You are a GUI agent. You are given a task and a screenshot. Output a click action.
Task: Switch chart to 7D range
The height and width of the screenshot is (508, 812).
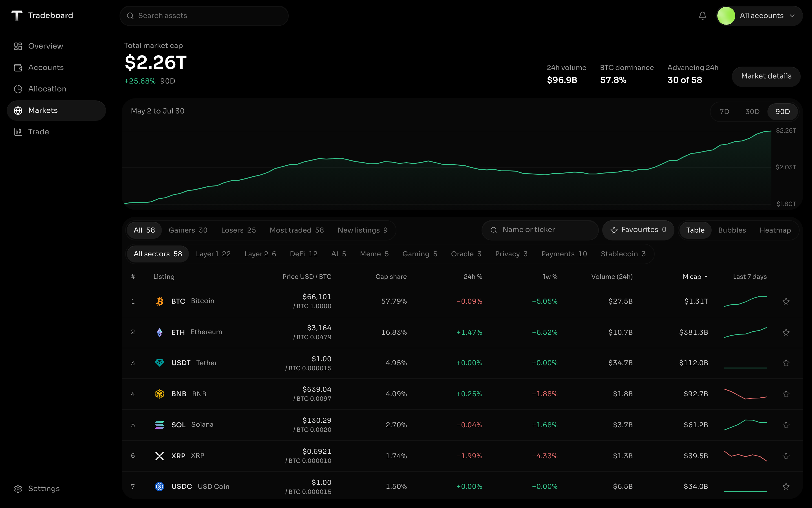pos(724,111)
